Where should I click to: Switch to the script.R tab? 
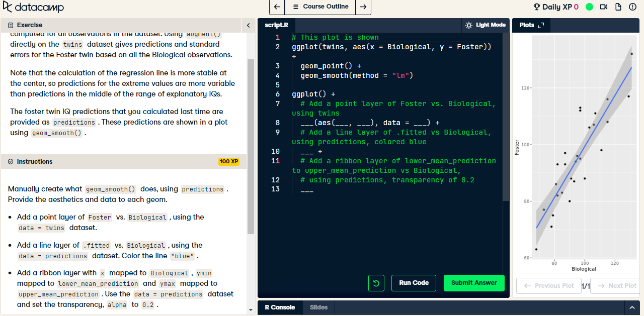[x=275, y=25]
